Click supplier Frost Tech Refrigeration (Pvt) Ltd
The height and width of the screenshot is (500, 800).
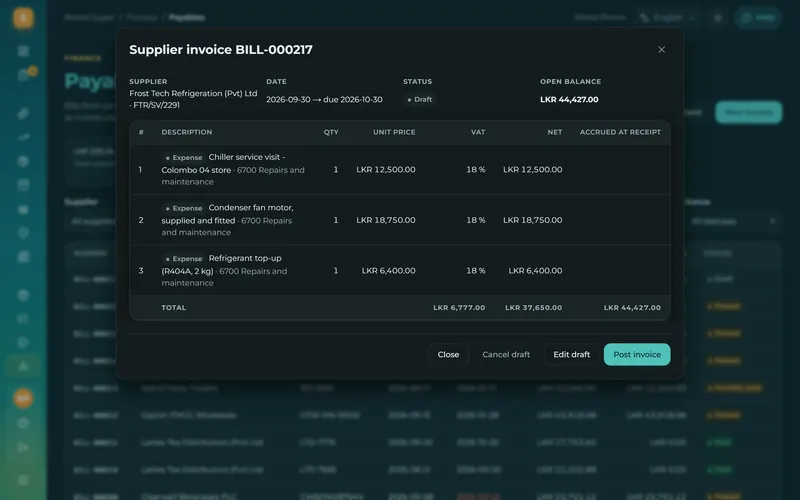193,93
